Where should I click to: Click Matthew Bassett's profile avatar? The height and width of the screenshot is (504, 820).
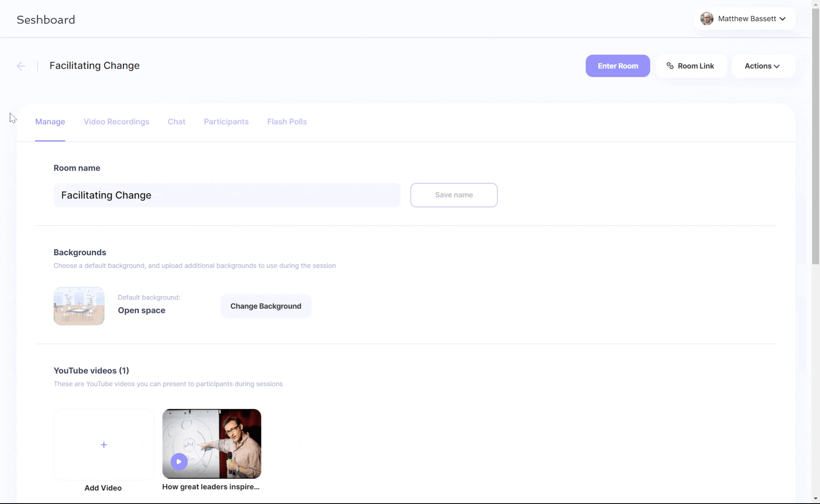(707, 19)
